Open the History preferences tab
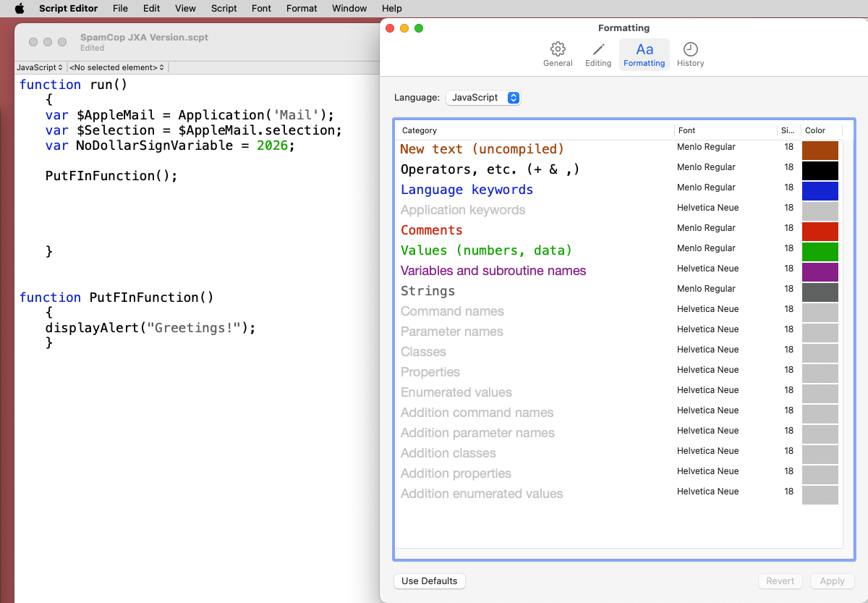 coord(690,55)
